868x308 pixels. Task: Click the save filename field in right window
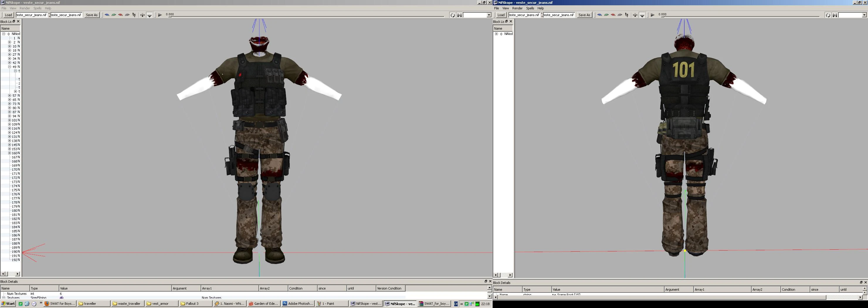click(x=558, y=15)
